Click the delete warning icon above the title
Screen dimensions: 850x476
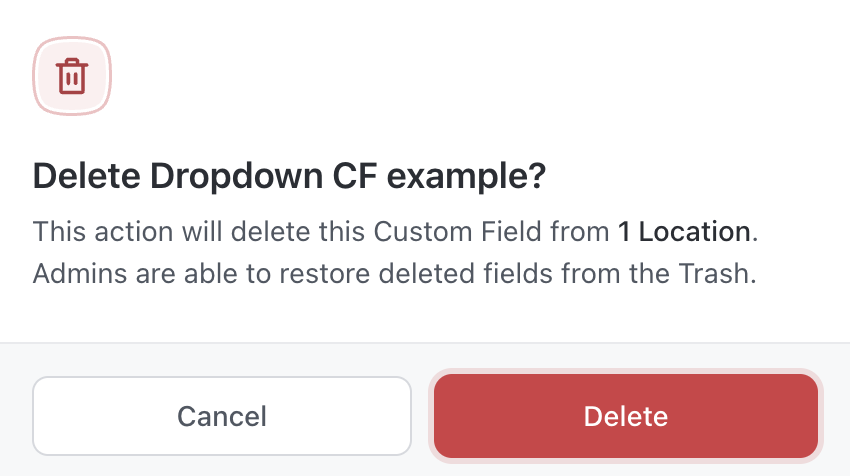[71, 76]
